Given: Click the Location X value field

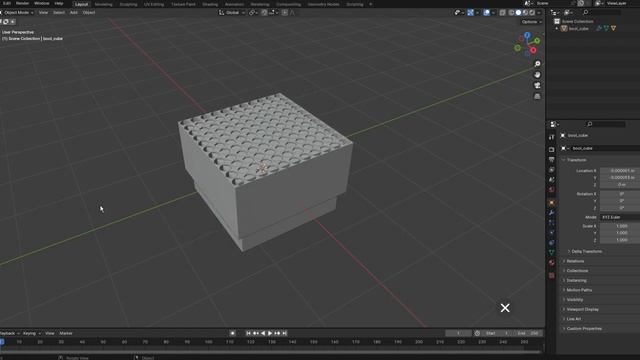Looking at the screenshot, I should [x=620, y=171].
